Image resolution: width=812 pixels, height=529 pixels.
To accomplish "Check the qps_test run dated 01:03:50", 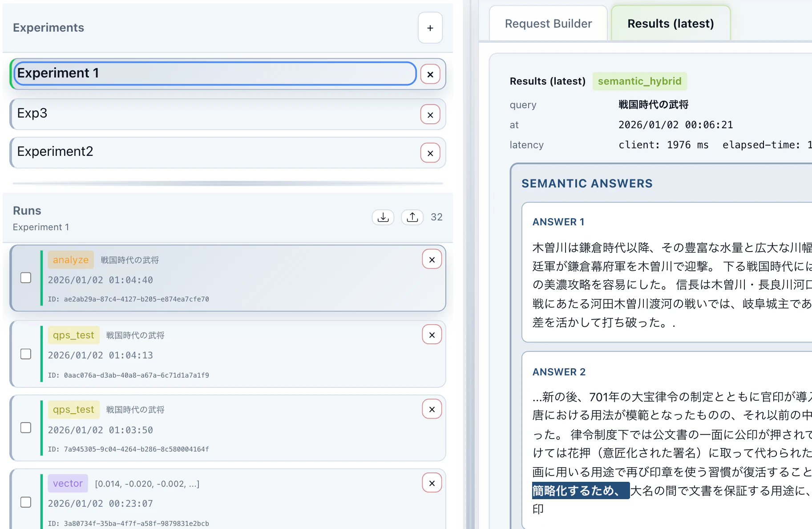I will tap(26, 428).
